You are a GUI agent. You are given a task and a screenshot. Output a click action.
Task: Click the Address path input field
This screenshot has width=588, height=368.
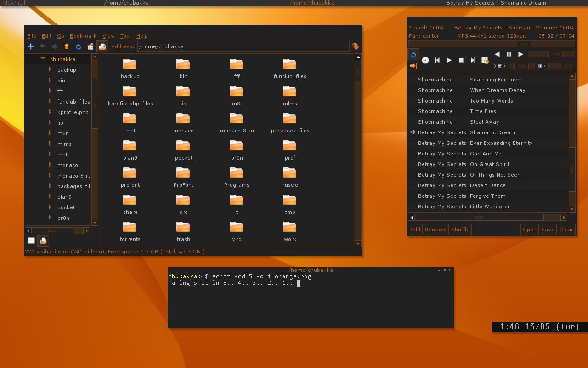click(243, 46)
